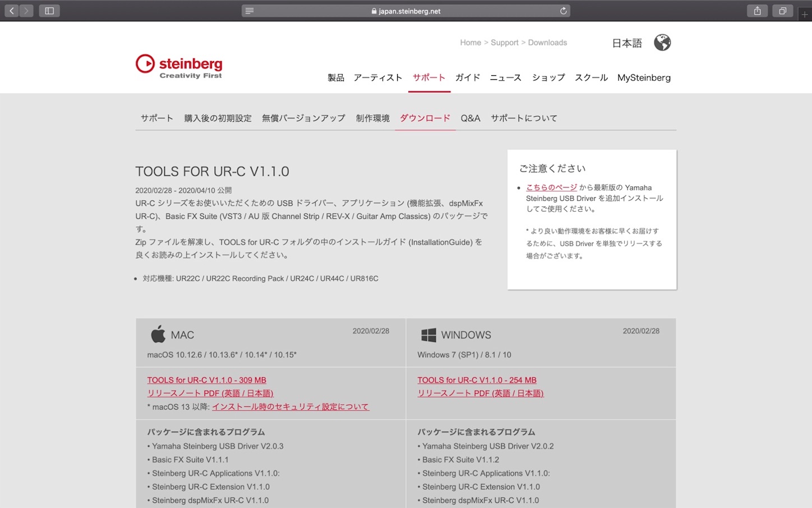Open Reader view from the address bar
The height and width of the screenshot is (508, 812).
[x=248, y=10]
